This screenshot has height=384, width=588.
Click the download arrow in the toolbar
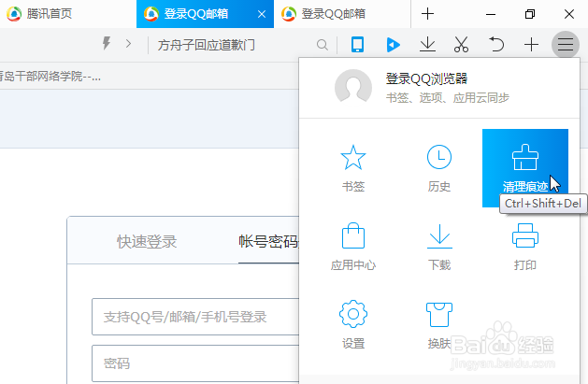[x=427, y=45]
